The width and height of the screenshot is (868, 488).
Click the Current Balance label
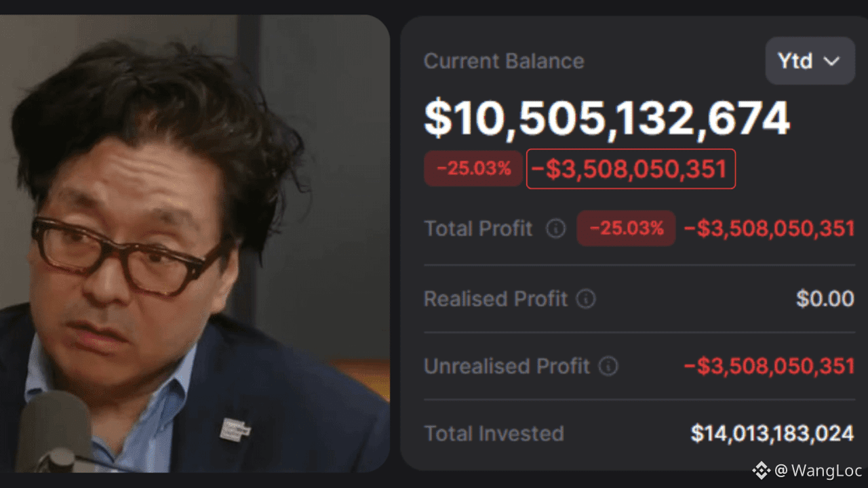(504, 61)
